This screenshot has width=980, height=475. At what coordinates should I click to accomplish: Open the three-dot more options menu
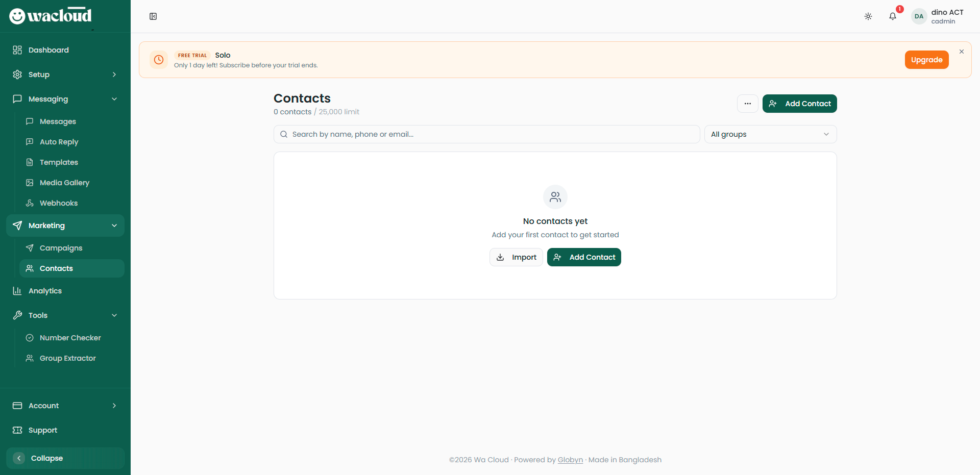747,104
